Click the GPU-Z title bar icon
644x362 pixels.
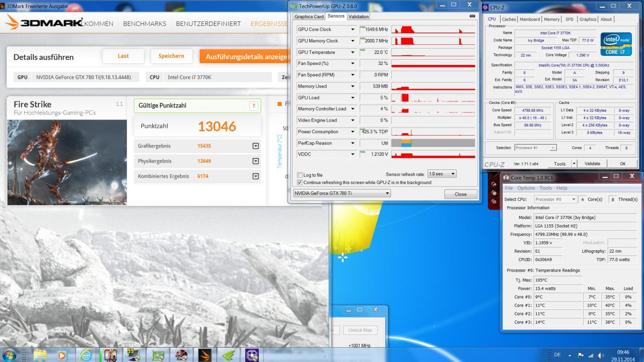click(x=294, y=6)
